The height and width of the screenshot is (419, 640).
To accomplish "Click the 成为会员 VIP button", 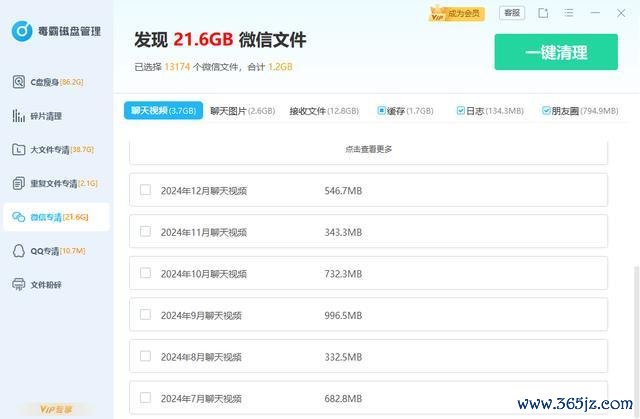I will pos(457,14).
